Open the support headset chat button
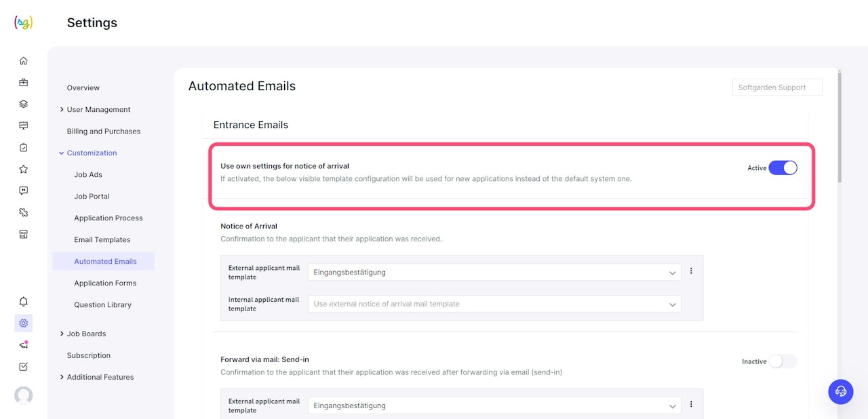 pos(841,391)
